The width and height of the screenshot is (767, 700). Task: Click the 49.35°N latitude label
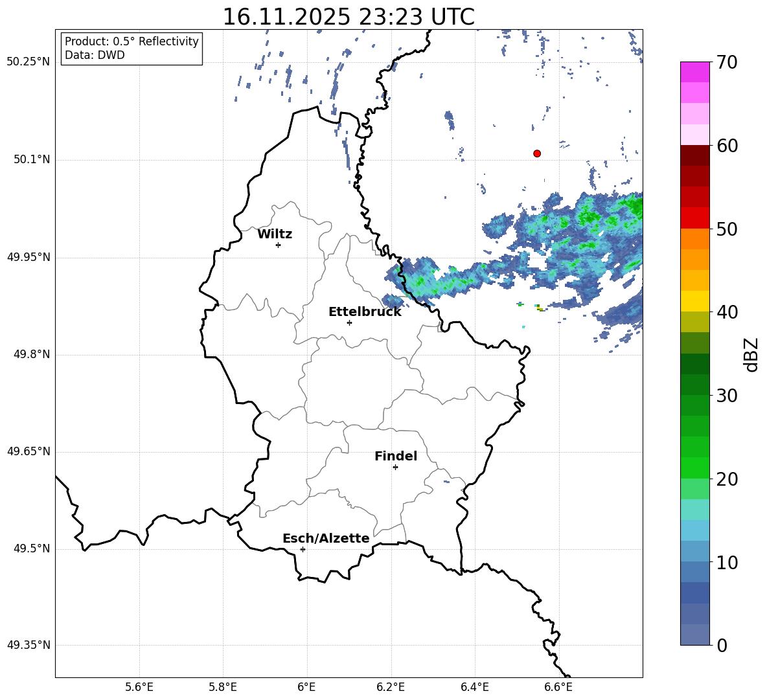pos(29,645)
